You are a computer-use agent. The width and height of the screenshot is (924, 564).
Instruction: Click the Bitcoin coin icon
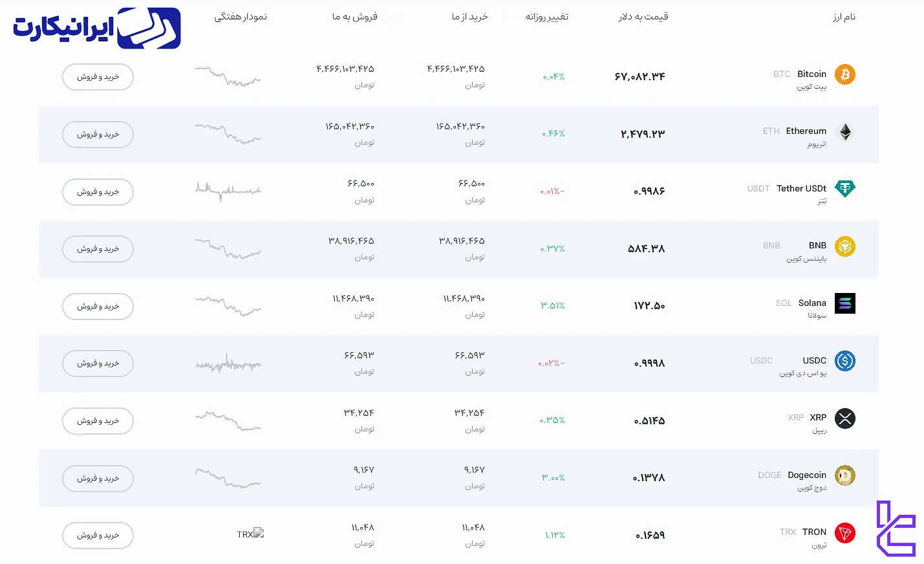click(x=844, y=74)
